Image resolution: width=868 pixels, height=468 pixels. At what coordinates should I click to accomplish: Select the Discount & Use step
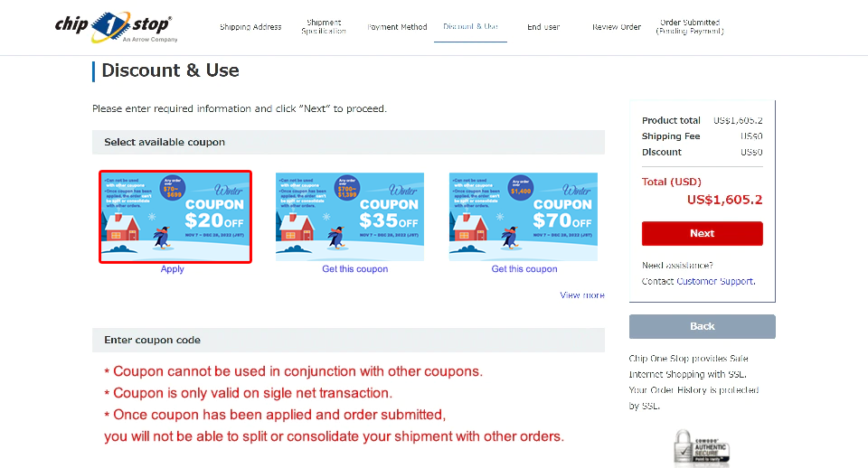[x=470, y=27]
